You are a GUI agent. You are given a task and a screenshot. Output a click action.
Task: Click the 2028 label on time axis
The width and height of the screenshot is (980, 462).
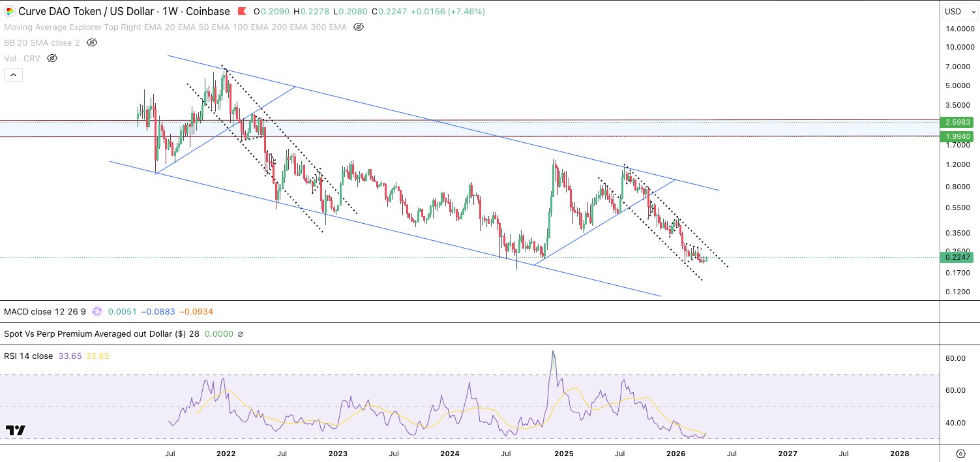pos(900,453)
